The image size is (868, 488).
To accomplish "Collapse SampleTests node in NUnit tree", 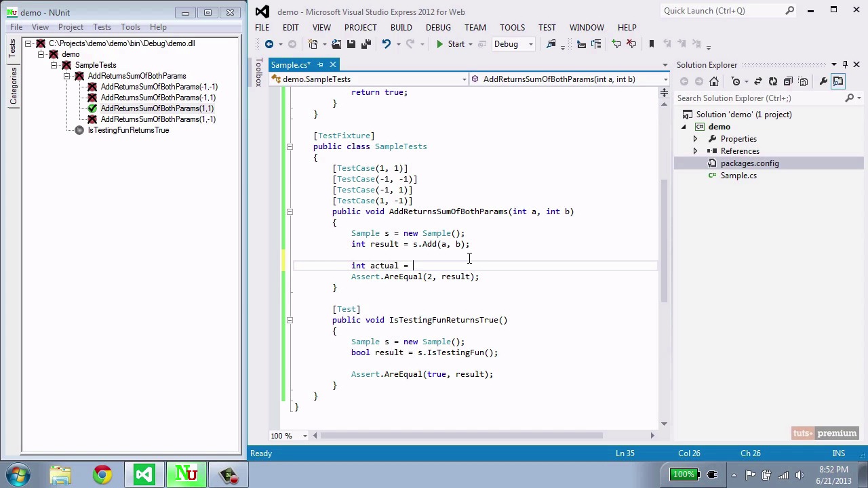I will pos(54,65).
